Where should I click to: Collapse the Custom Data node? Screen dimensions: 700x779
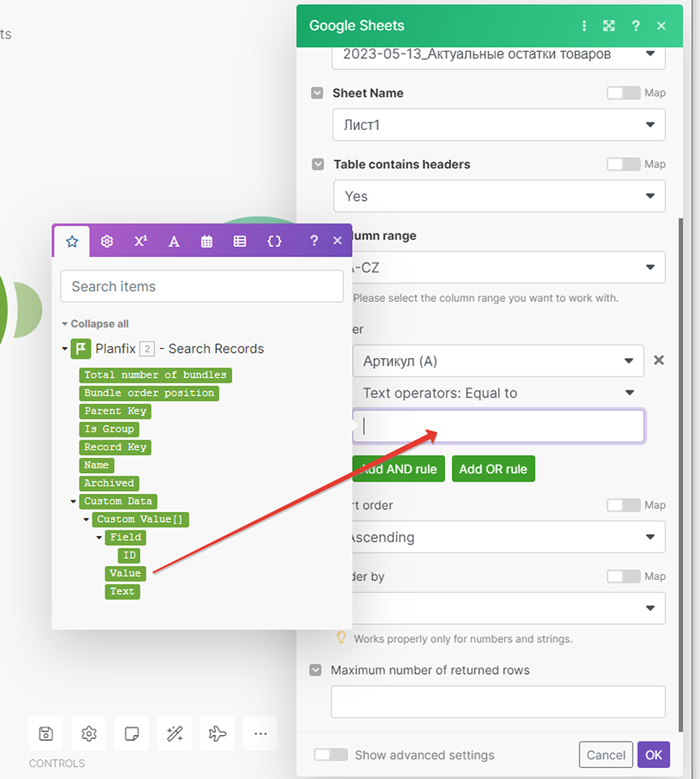coord(73,502)
